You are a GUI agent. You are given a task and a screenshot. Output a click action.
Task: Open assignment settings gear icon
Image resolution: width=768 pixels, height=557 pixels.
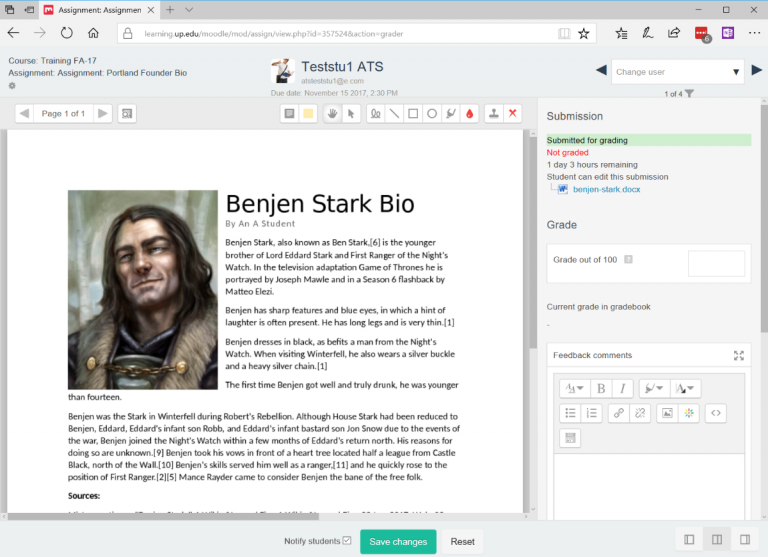12,86
